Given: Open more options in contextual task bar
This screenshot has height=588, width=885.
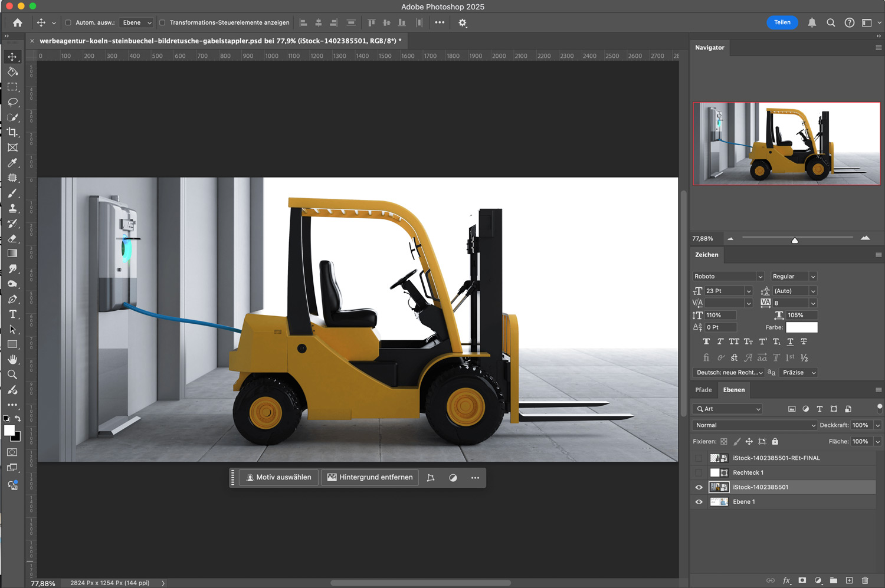Looking at the screenshot, I should tap(475, 478).
